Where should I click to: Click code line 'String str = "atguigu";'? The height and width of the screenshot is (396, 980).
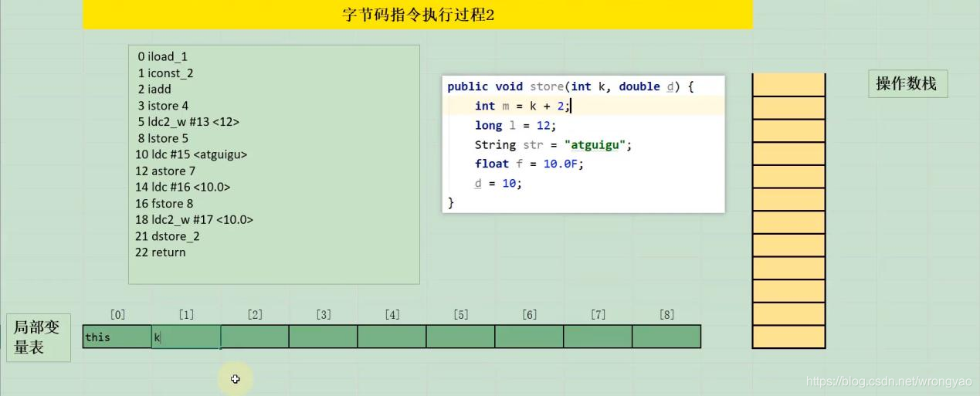pyautogui.click(x=553, y=144)
